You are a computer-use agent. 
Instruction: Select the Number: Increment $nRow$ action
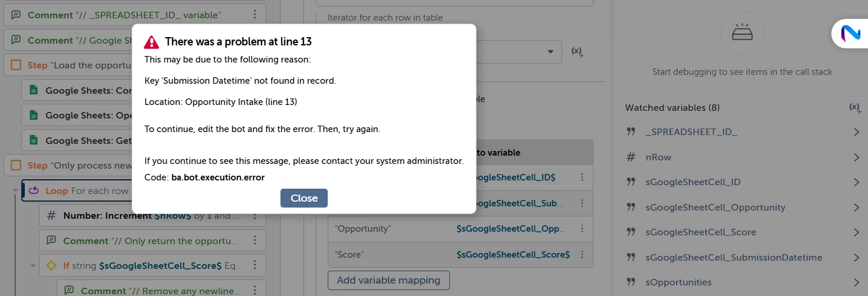(x=152, y=216)
